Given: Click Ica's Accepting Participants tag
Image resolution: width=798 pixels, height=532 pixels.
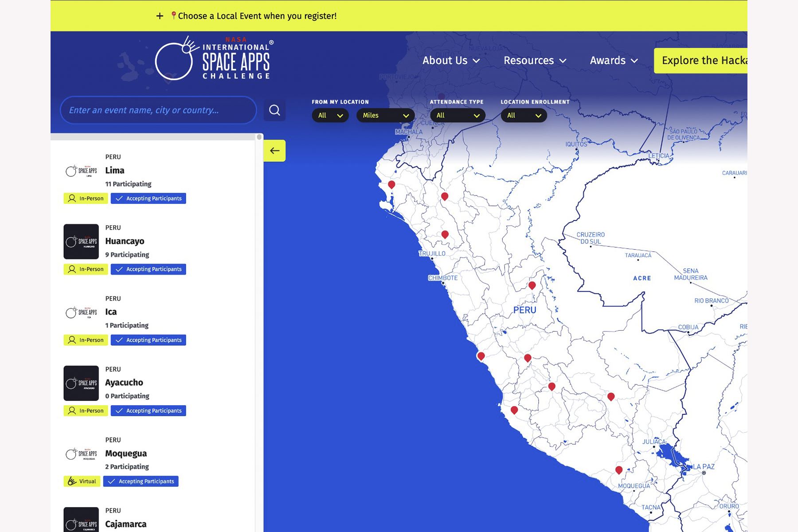Looking at the screenshot, I should [x=149, y=340].
